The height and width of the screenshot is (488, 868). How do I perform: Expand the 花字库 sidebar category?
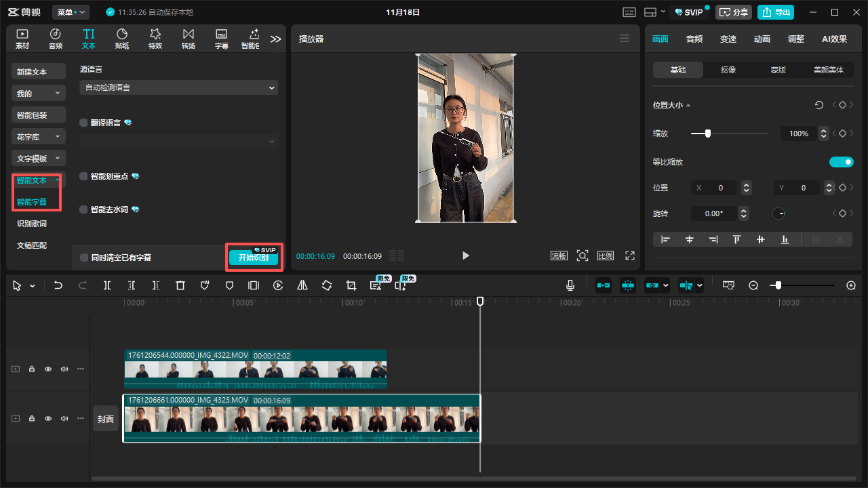tap(39, 137)
